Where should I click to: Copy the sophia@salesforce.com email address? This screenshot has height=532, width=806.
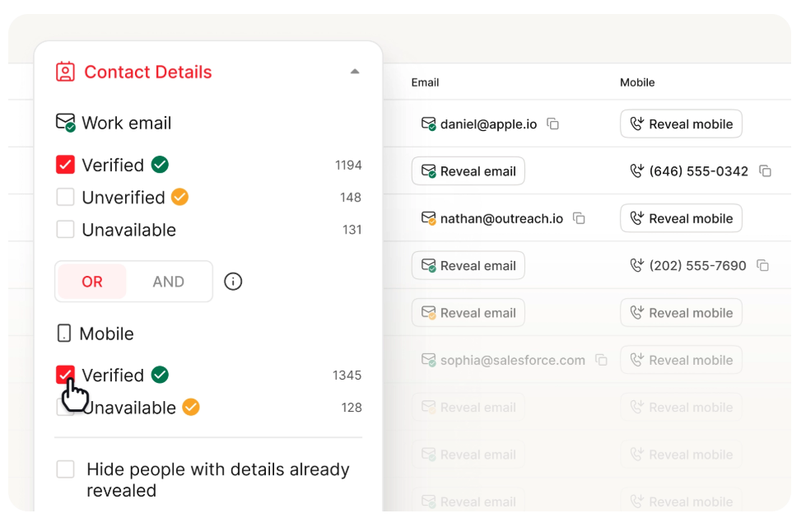click(601, 360)
